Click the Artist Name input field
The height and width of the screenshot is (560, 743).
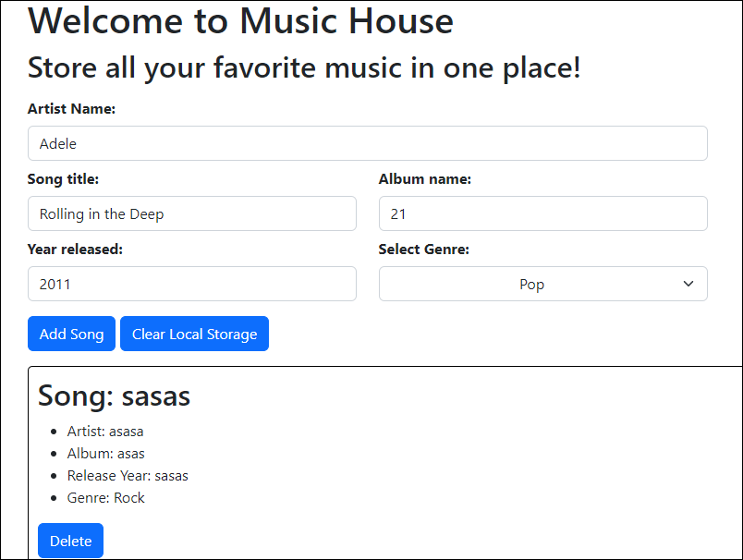[367, 143]
